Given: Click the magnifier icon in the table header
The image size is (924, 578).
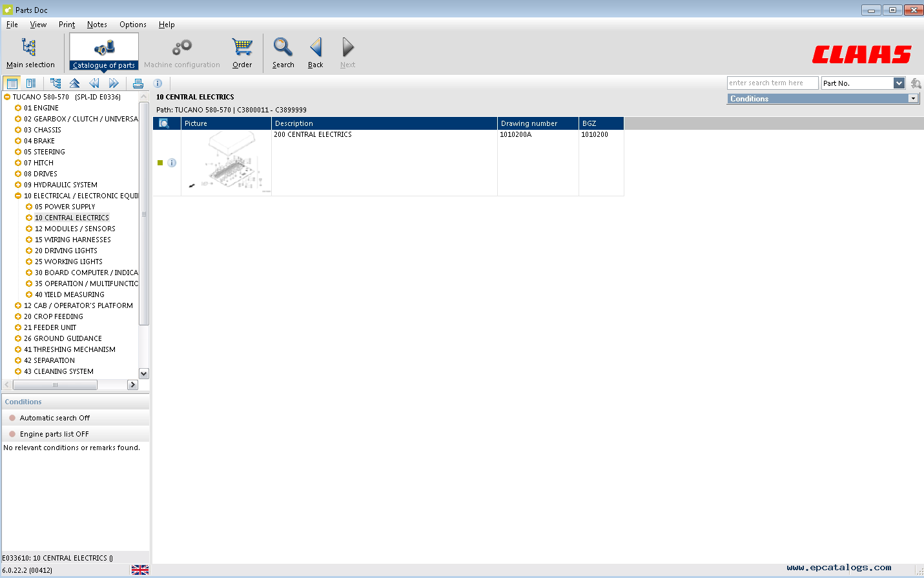Looking at the screenshot, I should pyautogui.click(x=164, y=123).
